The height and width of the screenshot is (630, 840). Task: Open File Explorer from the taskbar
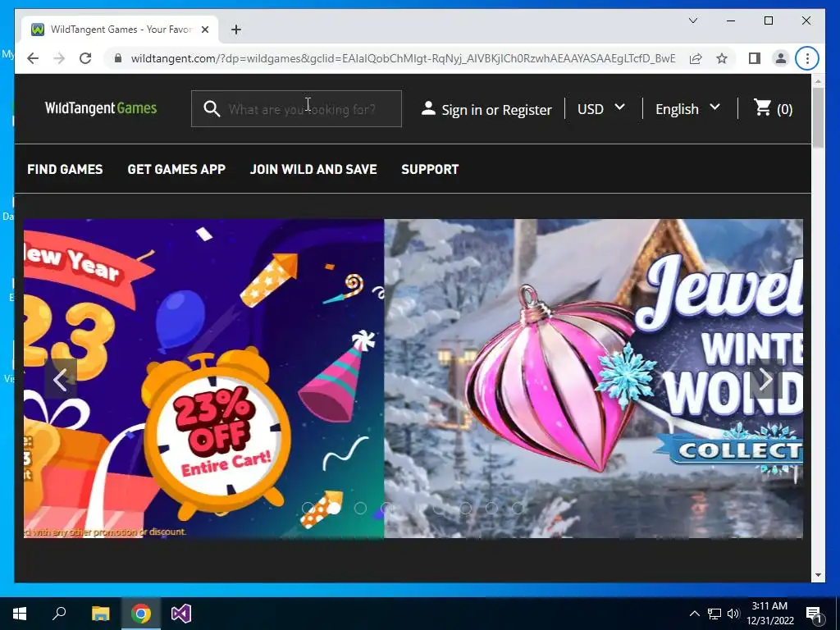click(100, 614)
